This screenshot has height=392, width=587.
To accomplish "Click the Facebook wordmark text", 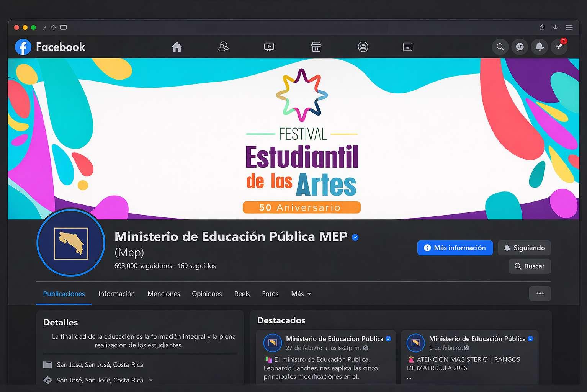I will coord(60,47).
